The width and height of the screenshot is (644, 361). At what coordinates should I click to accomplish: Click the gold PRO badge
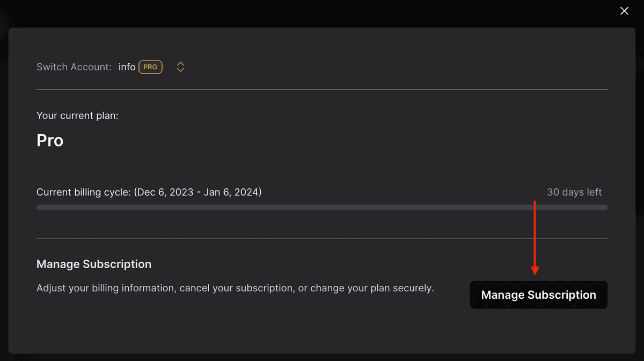pyautogui.click(x=150, y=67)
